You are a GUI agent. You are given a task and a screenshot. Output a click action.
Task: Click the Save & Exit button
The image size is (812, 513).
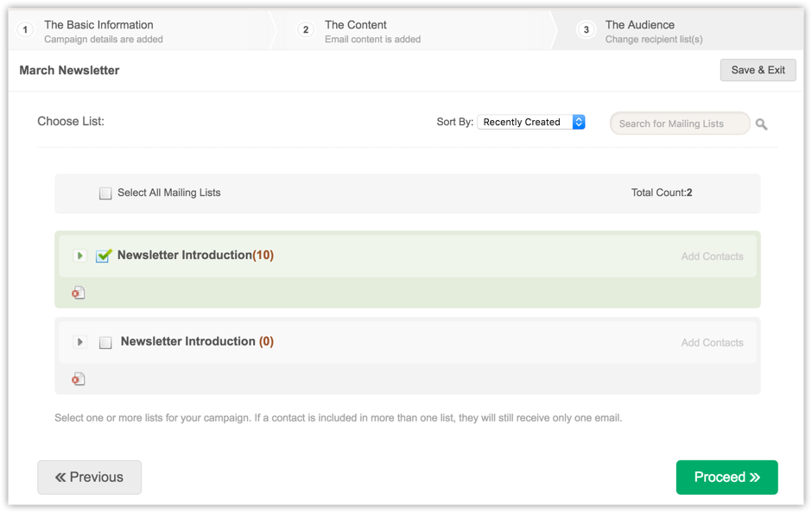[x=758, y=70]
